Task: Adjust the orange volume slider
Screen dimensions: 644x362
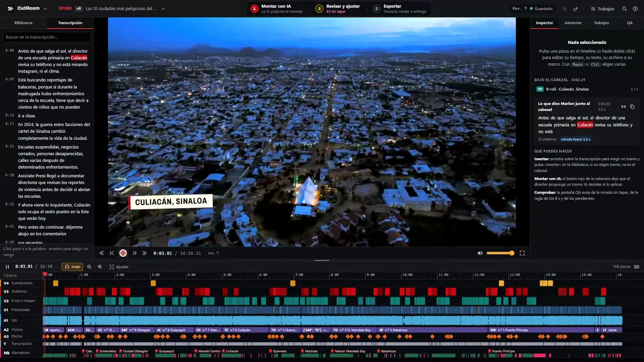Action: pyautogui.click(x=500, y=253)
